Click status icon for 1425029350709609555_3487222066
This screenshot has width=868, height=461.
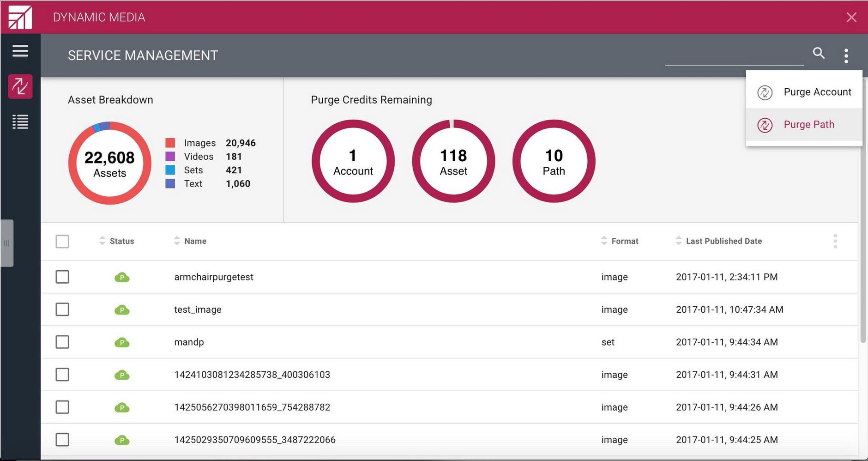pos(122,440)
